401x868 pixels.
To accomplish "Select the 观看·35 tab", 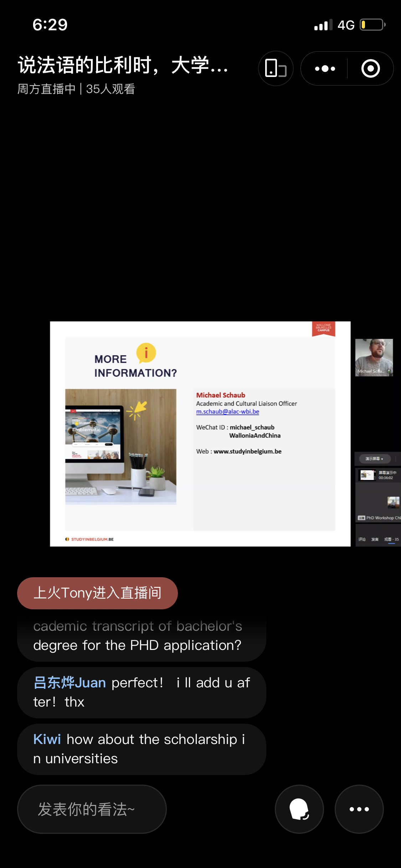I will [391, 539].
